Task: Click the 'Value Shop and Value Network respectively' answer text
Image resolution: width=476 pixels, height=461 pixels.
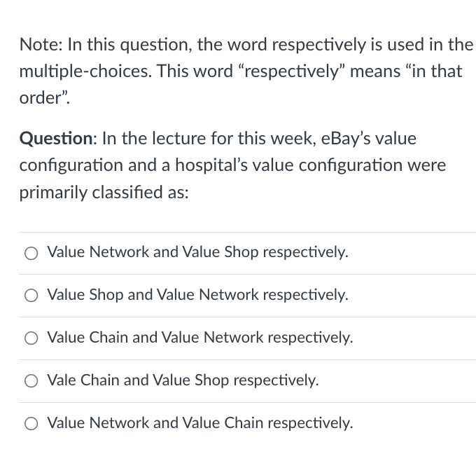Action: point(197,295)
